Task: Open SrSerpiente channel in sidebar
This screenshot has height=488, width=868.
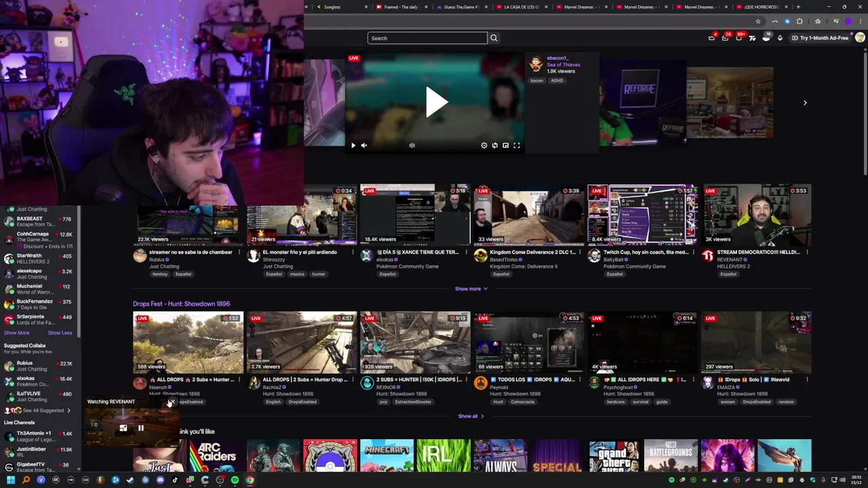Action: coord(39,319)
